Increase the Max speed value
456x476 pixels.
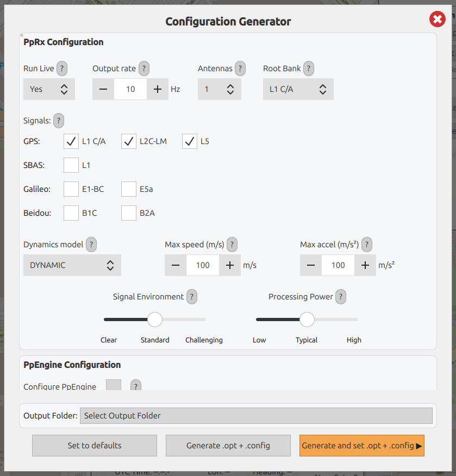point(230,265)
